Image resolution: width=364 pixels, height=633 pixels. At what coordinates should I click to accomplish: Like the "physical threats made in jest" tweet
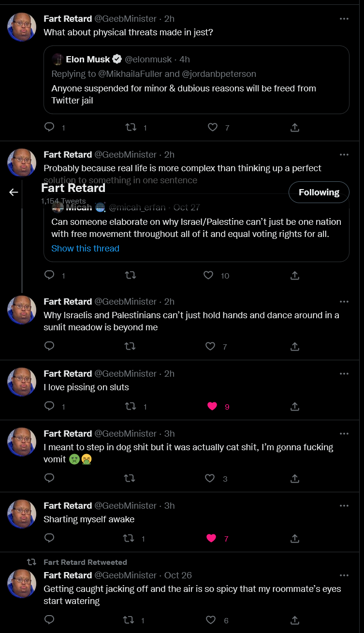[212, 127]
